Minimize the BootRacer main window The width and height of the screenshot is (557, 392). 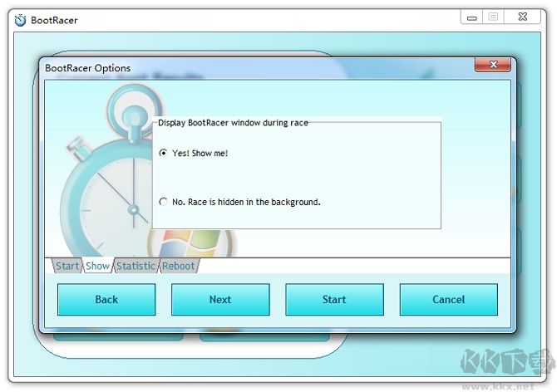pyautogui.click(x=471, y=17)
